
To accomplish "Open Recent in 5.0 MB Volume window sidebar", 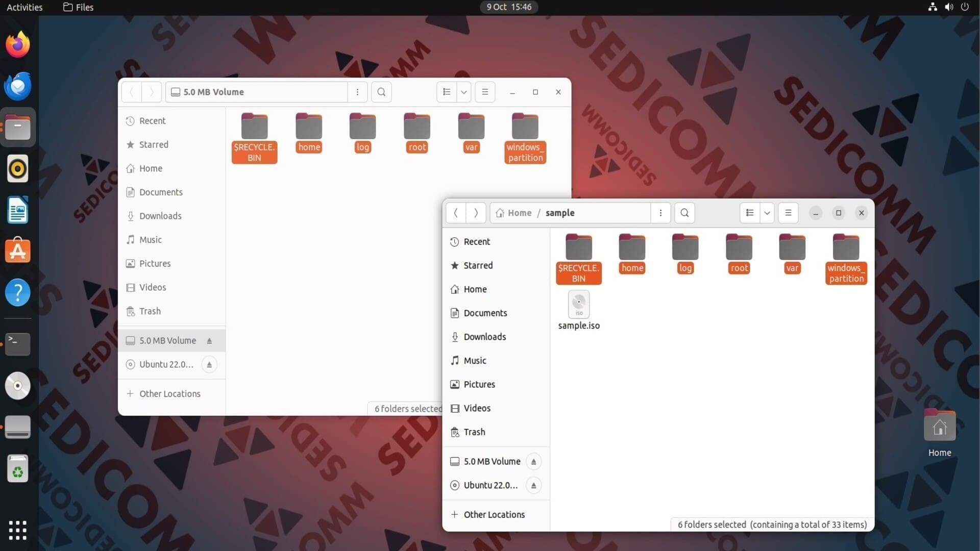I will 172,121.
